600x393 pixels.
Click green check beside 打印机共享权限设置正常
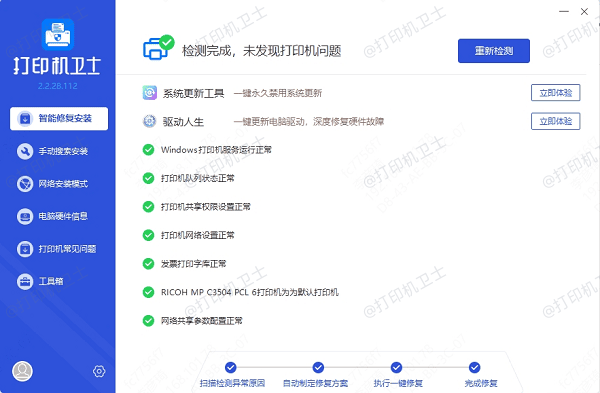click(148, 207)
